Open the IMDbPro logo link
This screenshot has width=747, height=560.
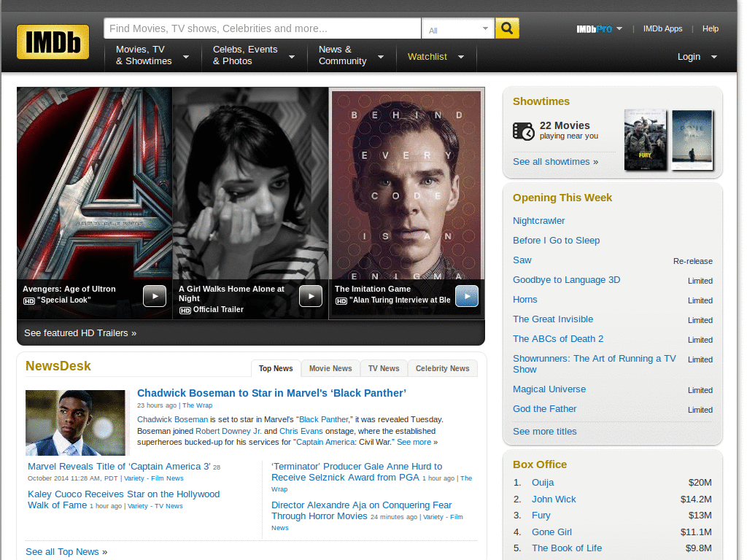(594, 29)
